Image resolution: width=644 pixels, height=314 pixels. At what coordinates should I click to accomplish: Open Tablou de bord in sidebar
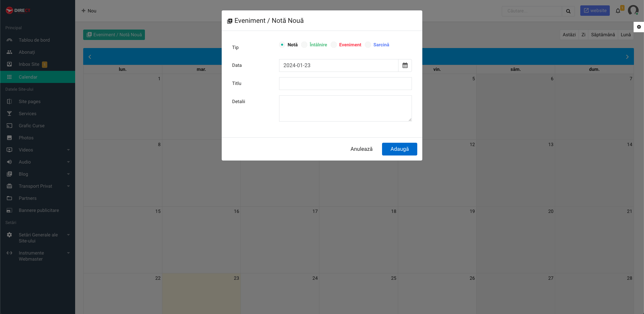click(x=38, y=40)
